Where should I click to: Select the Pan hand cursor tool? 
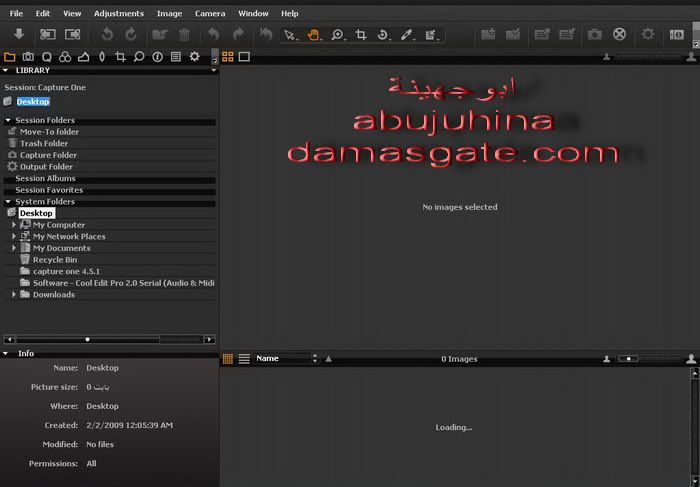tap(313, 35)
